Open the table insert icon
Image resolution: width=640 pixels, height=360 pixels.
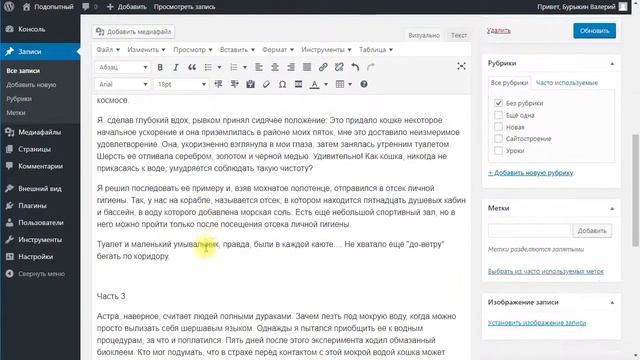[x=340, y=84]
